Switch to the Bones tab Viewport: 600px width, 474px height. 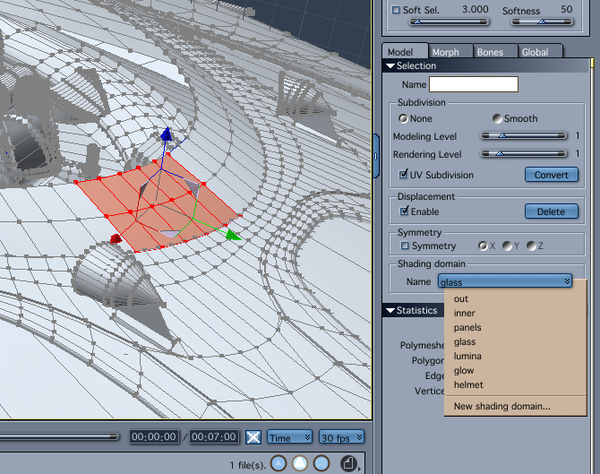(x=495, y=51)
